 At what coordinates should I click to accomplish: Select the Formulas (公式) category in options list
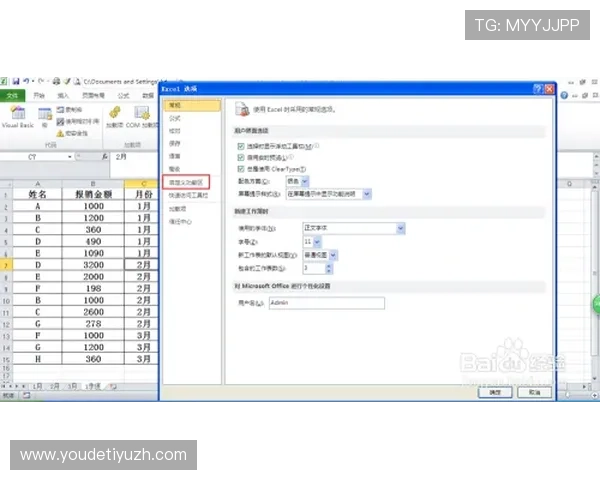tap(175, 117)
